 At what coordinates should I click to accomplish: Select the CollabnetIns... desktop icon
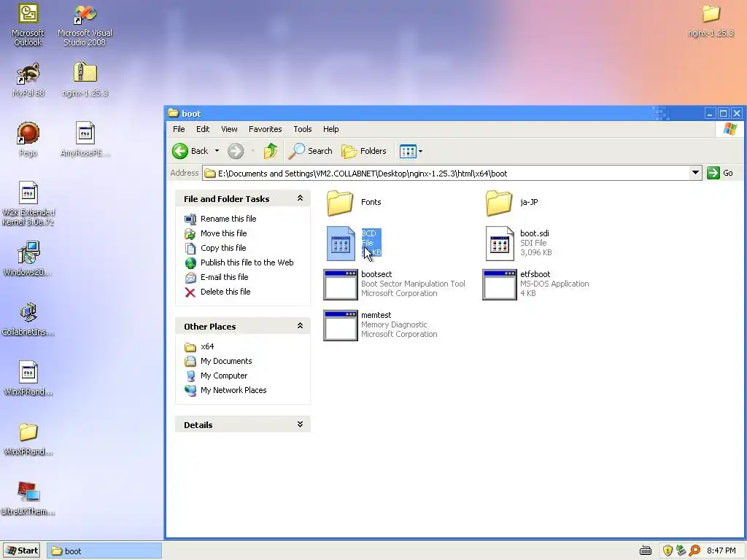[28, 312]
